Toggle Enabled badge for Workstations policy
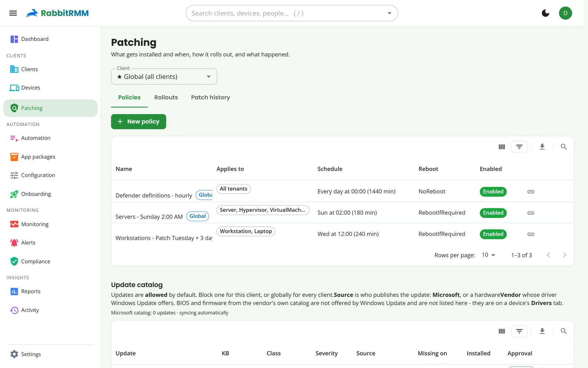The image size is (588, 368). tap(493, 234)
